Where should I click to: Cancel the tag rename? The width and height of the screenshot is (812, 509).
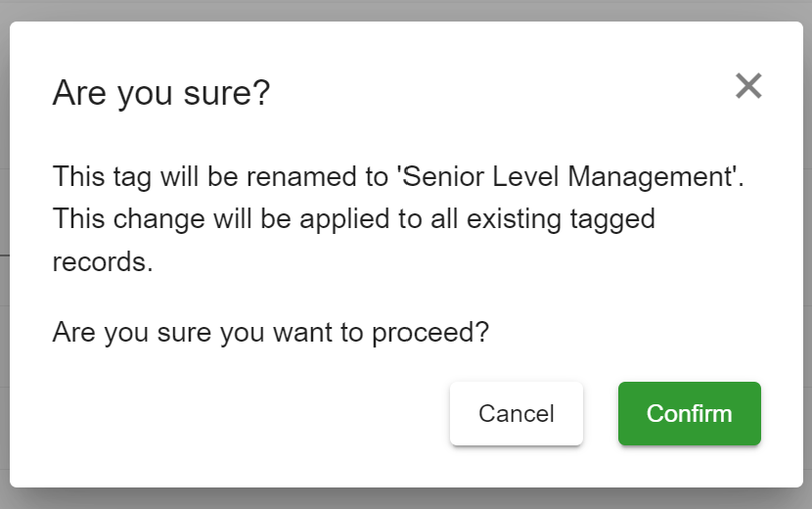517,414
